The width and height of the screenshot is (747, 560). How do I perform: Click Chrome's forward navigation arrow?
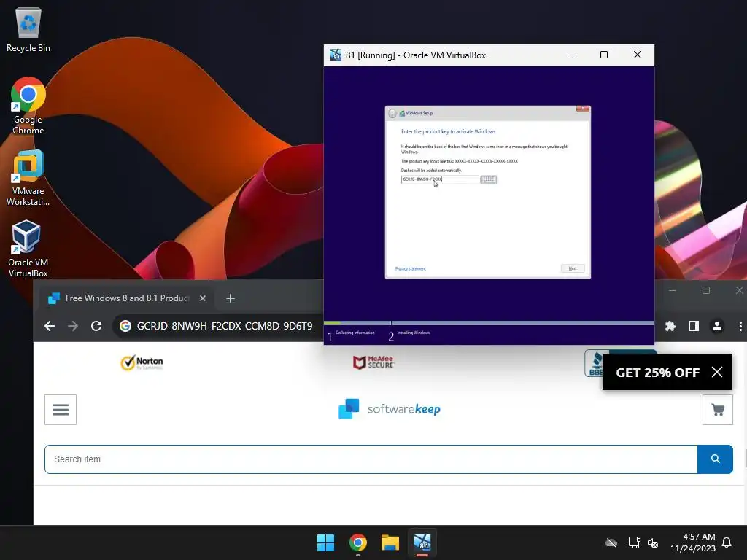(x=73, y=326)
